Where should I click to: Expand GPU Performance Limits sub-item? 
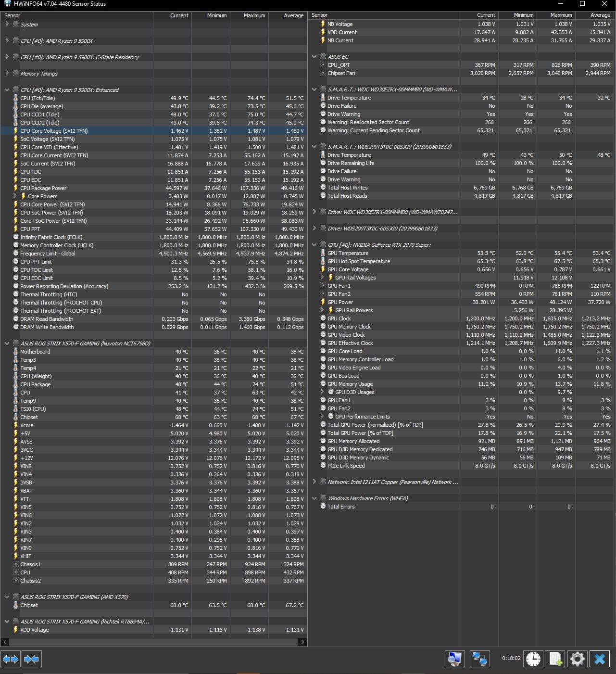[322, 417]
